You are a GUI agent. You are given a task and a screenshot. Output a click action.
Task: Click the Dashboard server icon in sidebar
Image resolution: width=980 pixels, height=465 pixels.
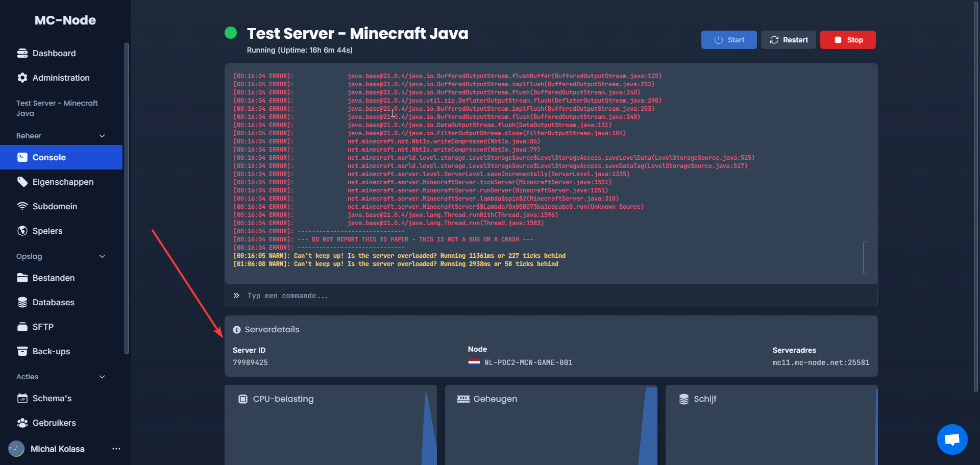22,53
